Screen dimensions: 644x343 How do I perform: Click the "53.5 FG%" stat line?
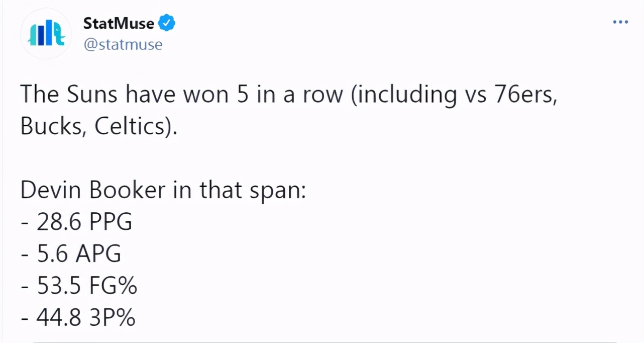coord(87,286)
